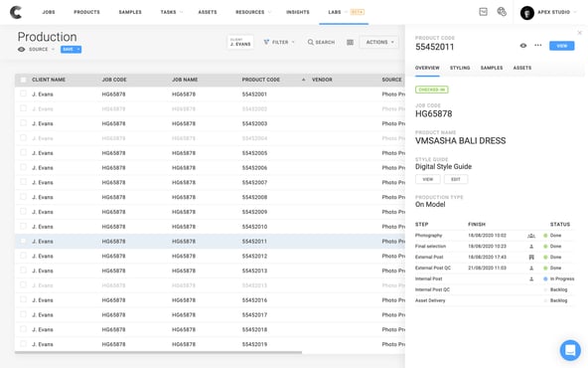Click the blue View button
The height and width of the screenshot is (368, 588).
pos(562,46)
